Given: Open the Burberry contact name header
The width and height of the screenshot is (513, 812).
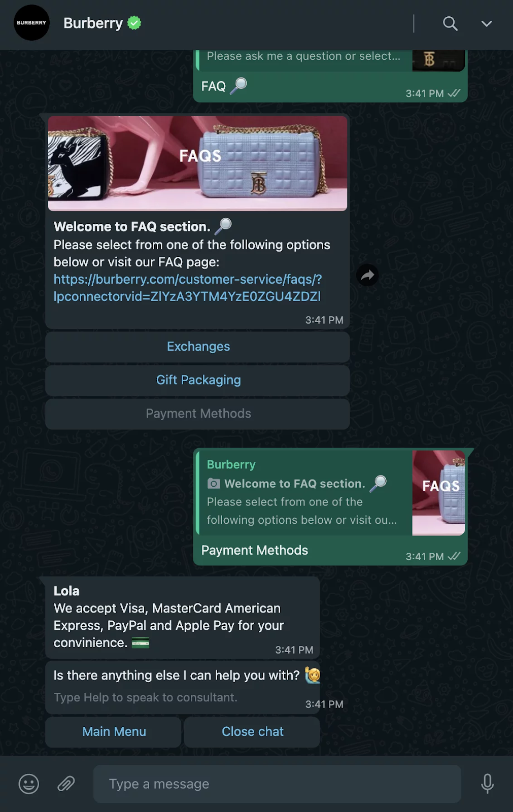Looking at the screenshot, I should click(93, 23).
